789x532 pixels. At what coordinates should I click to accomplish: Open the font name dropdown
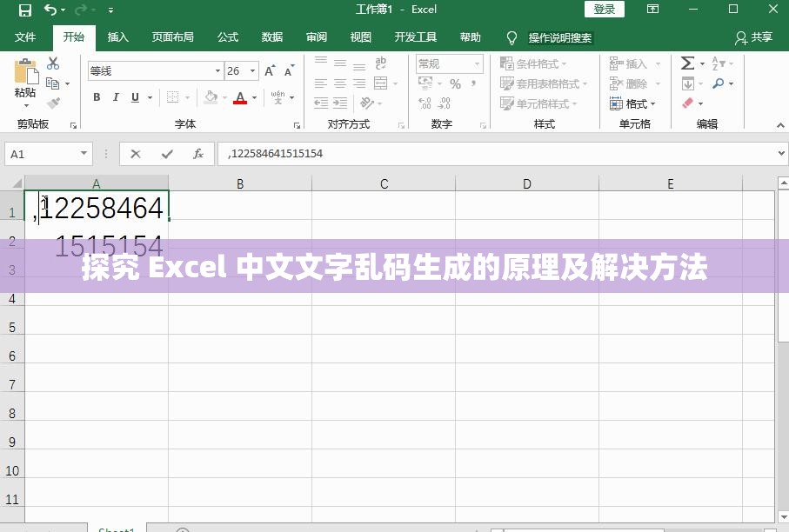(x=216, y=70)
